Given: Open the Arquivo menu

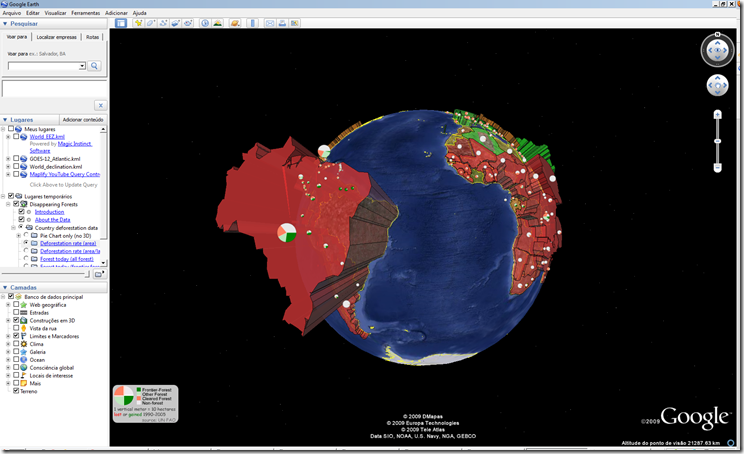Looking at the screenshot, I should [12, 13].
